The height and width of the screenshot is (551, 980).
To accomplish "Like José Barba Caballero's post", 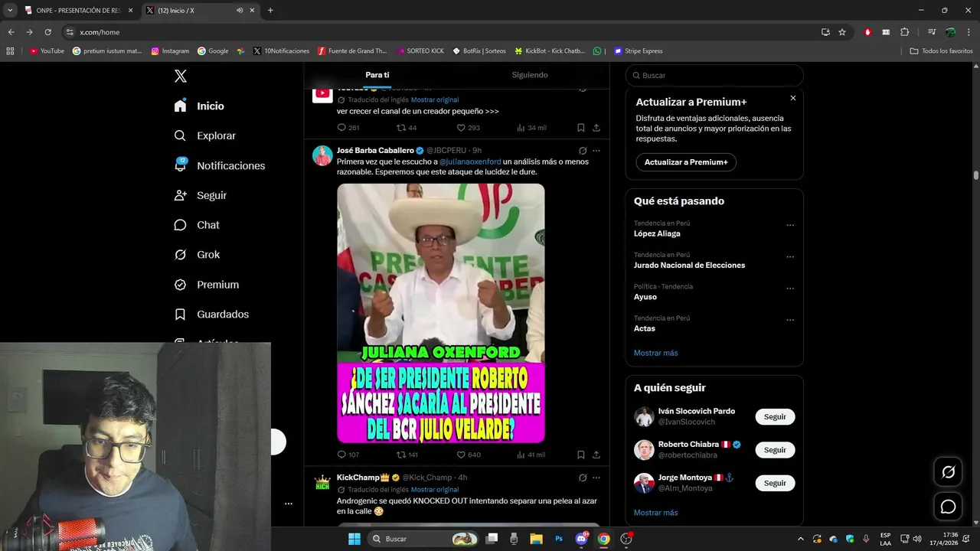I will 468,455.
